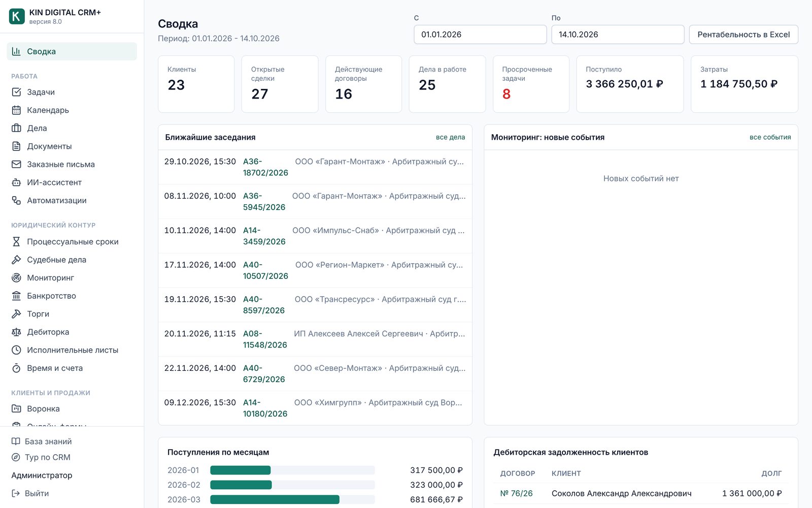Click hearing date 22.11.2026, 14:00
812x508 pixels.
(200, 368)
